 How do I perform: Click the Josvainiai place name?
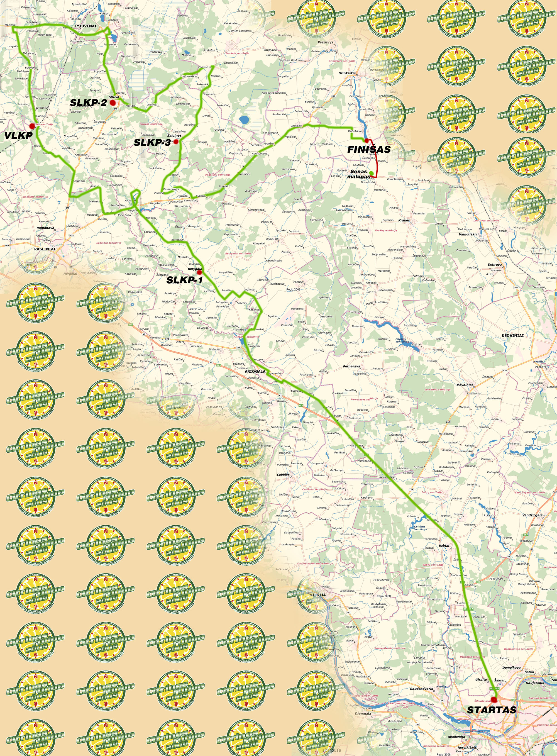pyautogui.click(x=464, y=385)
